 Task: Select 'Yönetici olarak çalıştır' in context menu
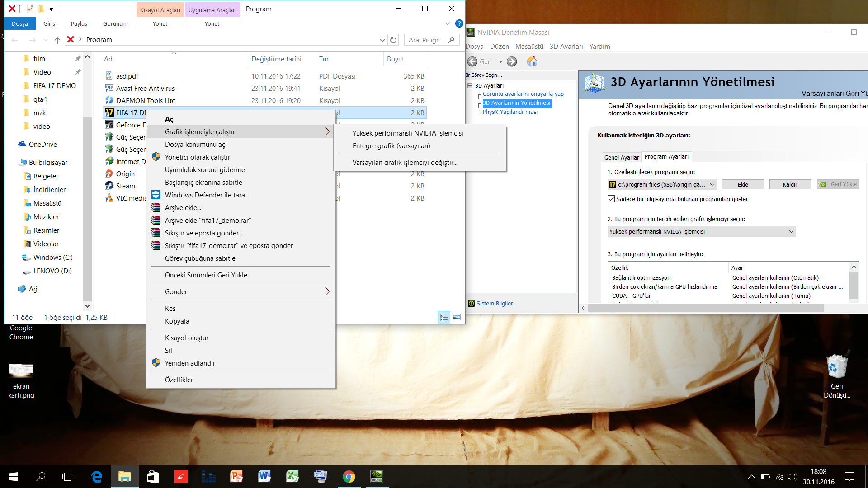point(198,157)
